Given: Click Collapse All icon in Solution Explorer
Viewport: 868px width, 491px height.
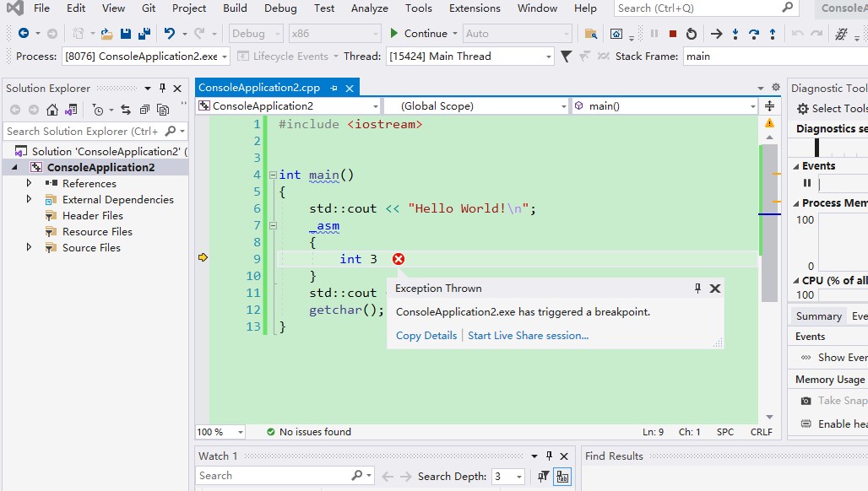Looking at the screenshot, I should [144, 110].
